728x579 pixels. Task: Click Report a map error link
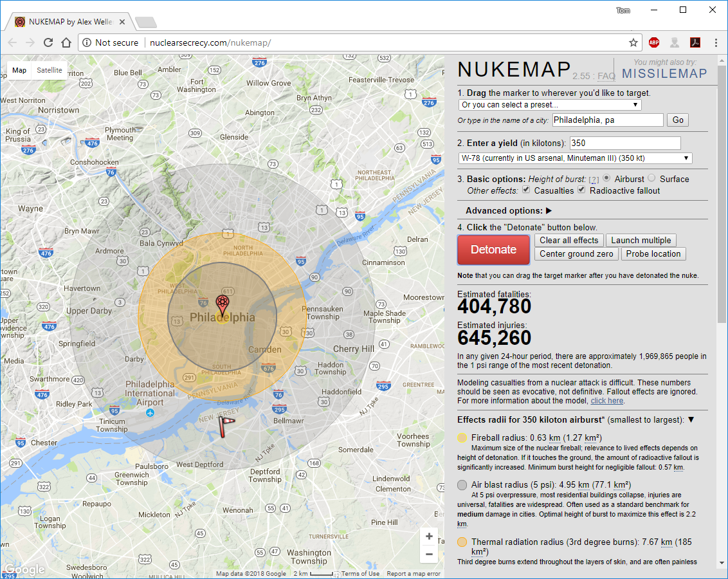414,574
